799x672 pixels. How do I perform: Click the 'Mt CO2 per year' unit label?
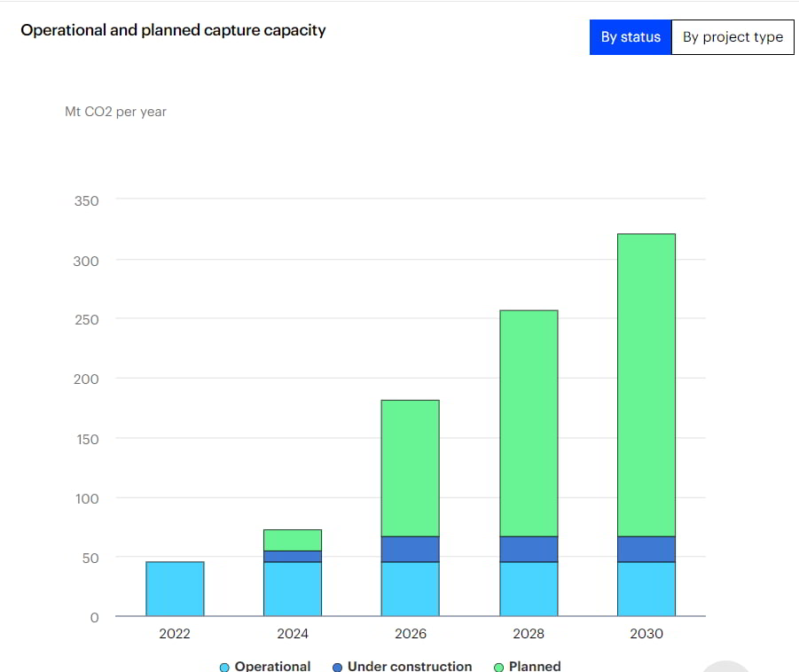coord(115,112)
